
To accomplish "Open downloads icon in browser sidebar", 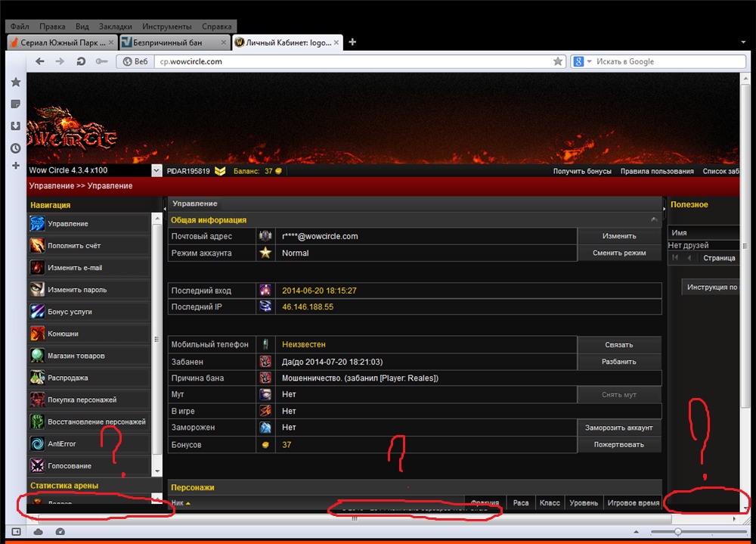I will (16, 126).
